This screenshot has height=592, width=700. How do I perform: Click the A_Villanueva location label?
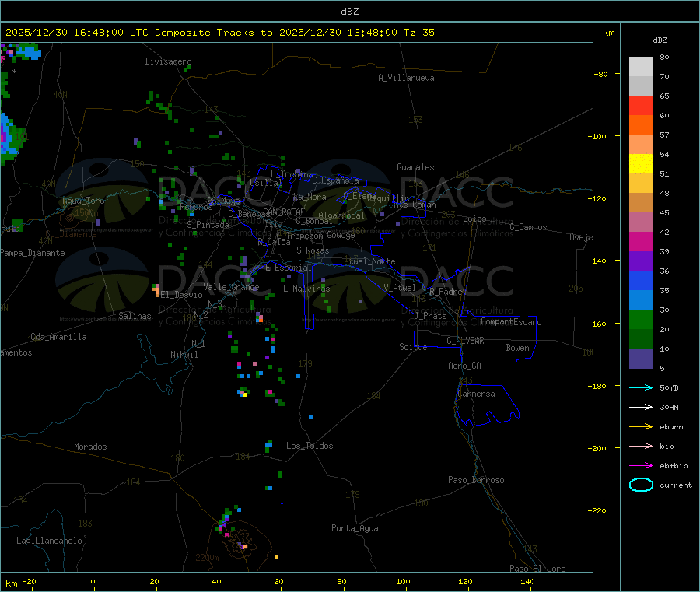click(x=406, y=78)
